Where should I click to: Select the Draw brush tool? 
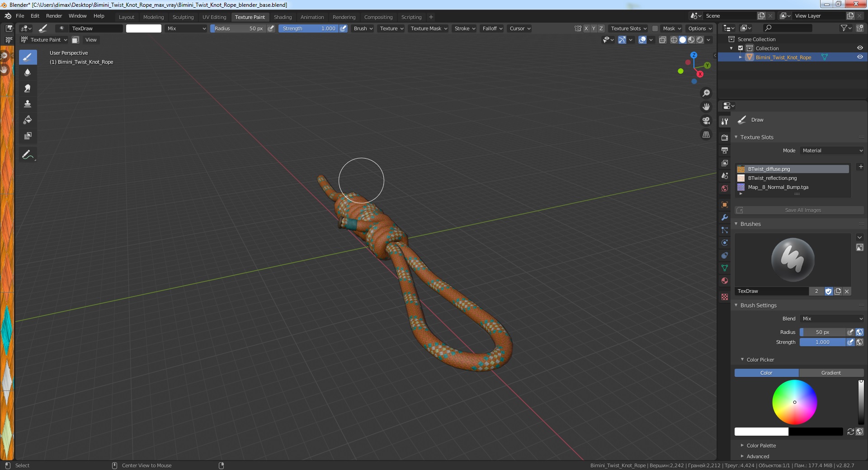28,57
